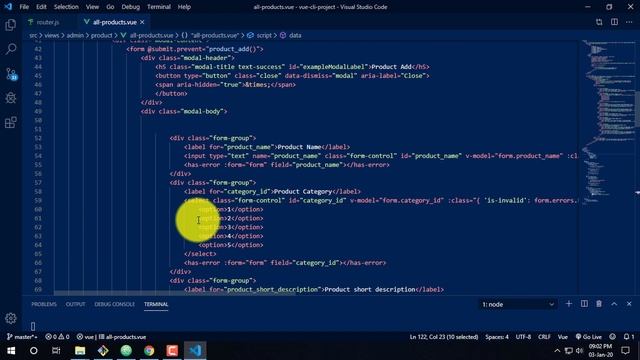Screen dimensions: 640x360
Task: Click Go Live in status bar
Action: point(589,337)
